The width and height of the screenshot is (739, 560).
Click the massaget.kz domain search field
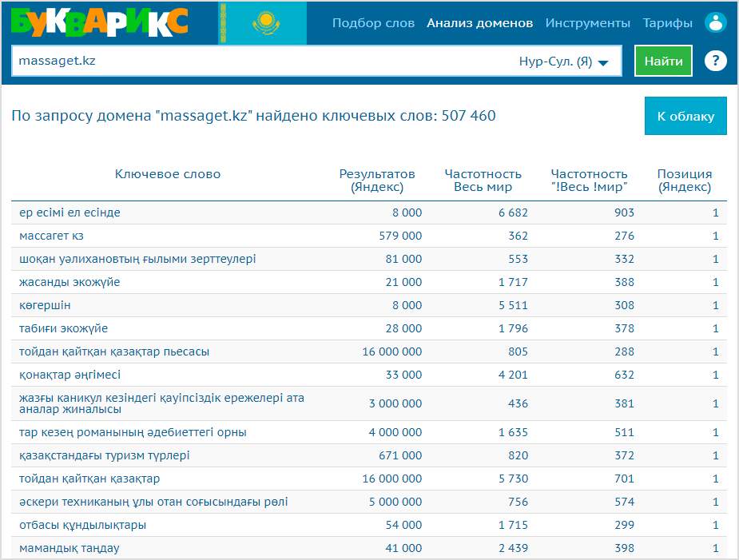264,61
